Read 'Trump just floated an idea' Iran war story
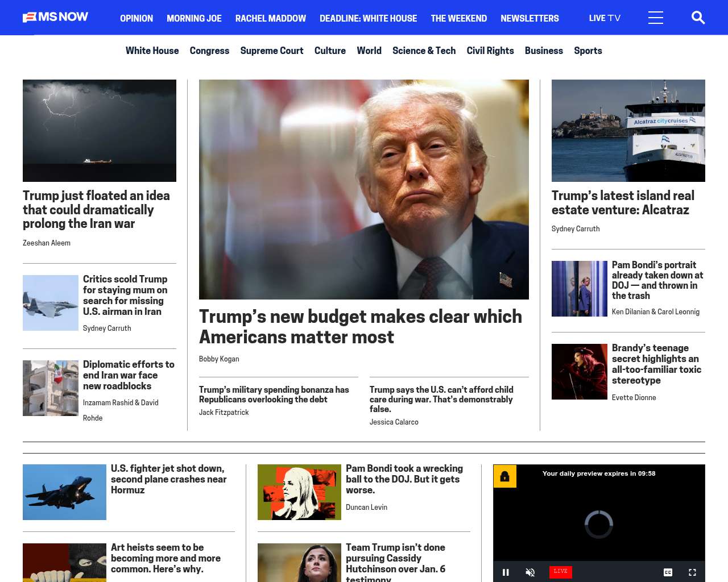This screenshot has width=728, height=582. click(97, 210)
